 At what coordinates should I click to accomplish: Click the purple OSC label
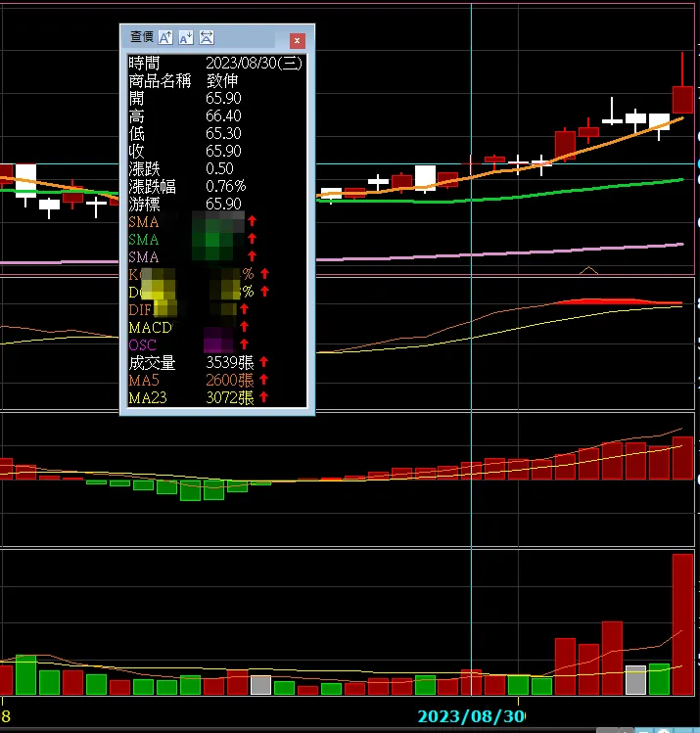142,345
